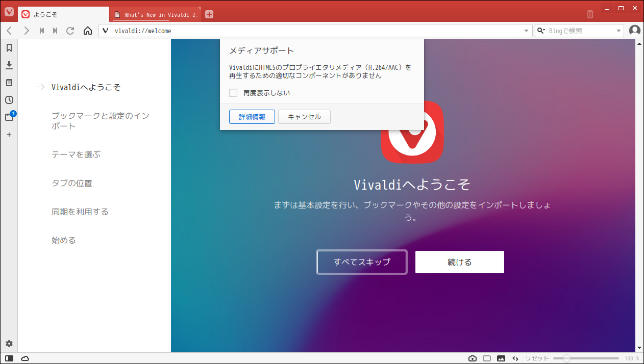Adjust the page zoom slider

coord(586,358)
